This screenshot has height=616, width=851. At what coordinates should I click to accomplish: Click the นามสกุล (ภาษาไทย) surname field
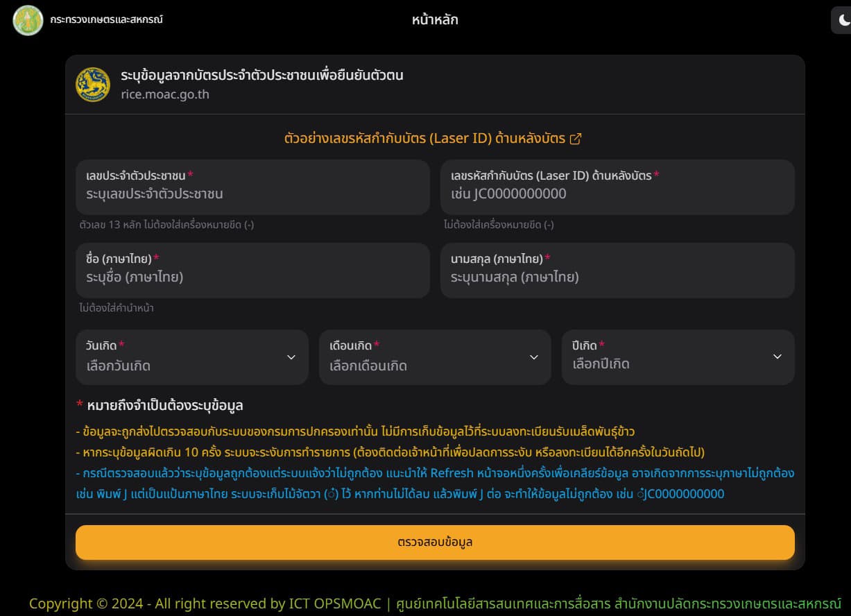(617, 277)
